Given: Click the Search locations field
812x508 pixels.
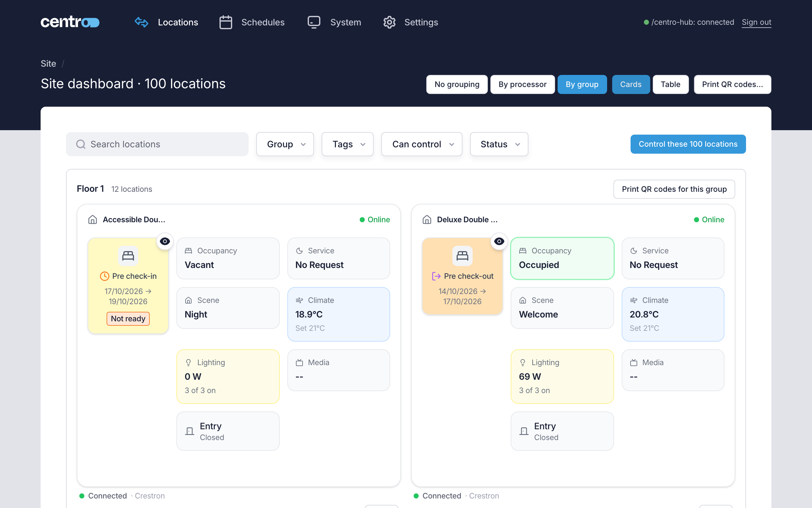Looking at the screenshot, I should pos(157,144).
